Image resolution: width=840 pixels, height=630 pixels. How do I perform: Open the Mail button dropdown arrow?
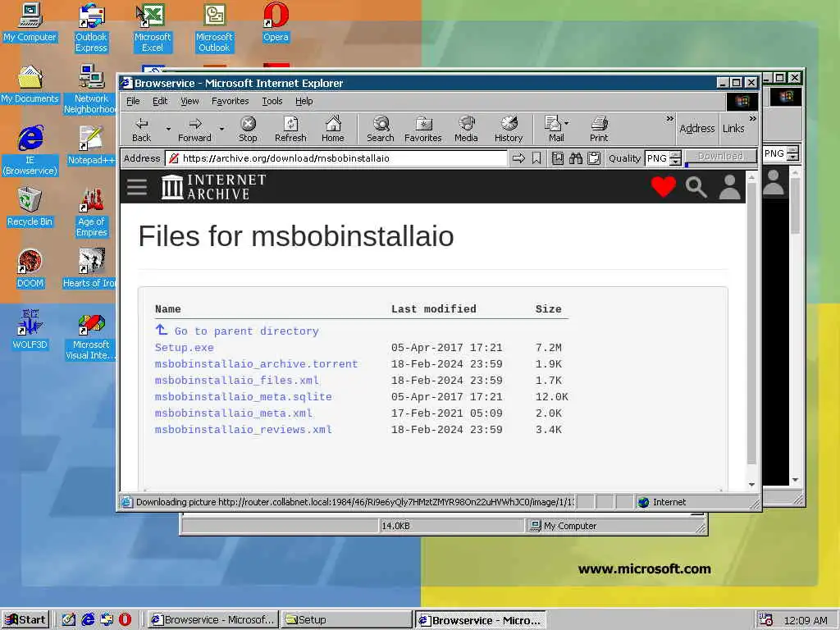[x=567, y=123]
